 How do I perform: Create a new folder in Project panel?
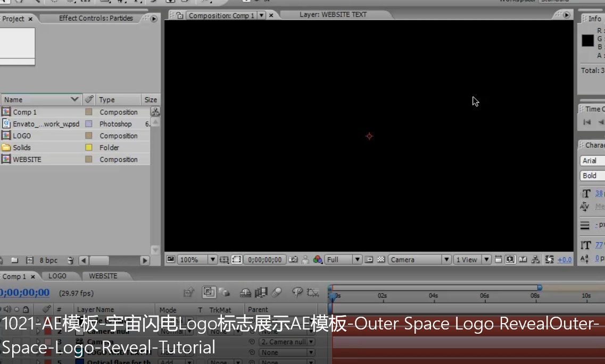pos(15,260)
